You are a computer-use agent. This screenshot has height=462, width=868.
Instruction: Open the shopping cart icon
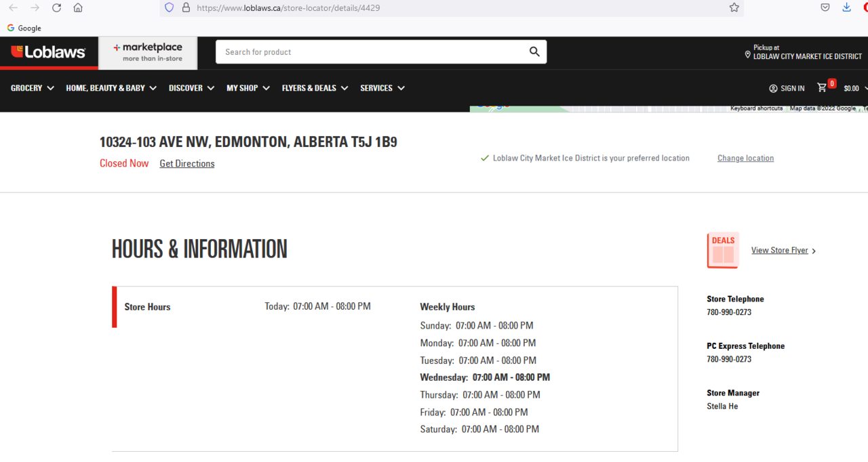[822, 87]
